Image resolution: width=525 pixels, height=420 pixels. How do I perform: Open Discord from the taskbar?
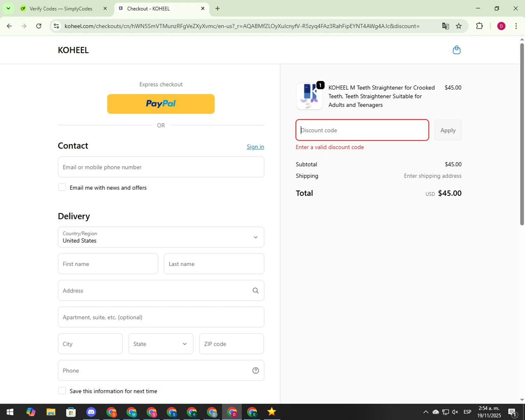(91, 412)
